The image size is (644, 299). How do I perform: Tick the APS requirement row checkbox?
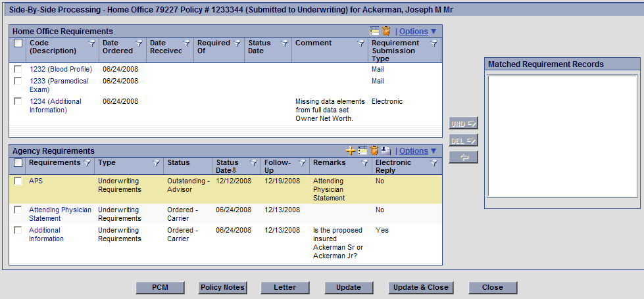[18, 181]
